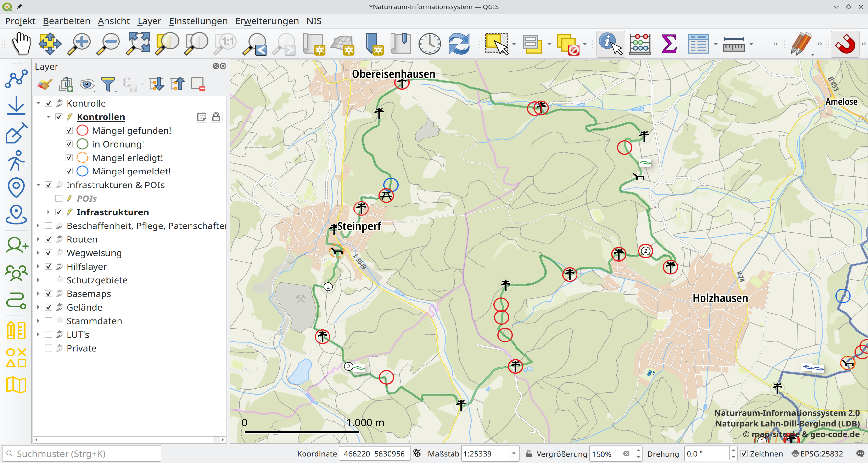Open the Projekt menu

20,21
